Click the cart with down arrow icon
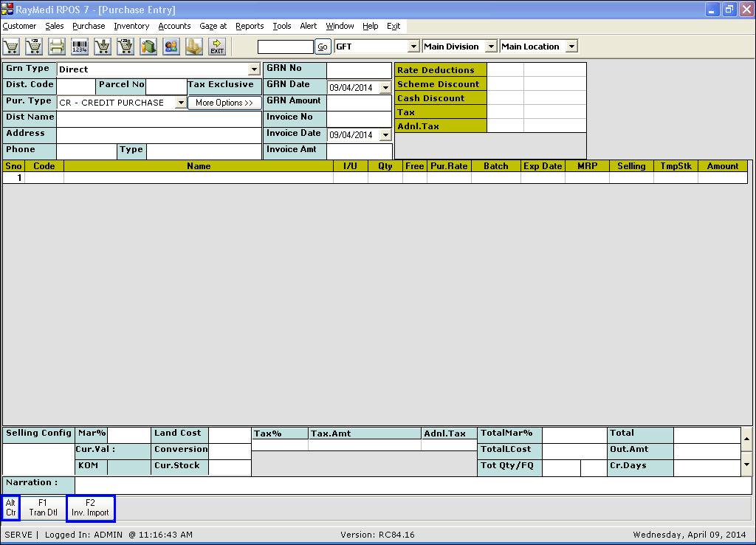 pos(102,47)
